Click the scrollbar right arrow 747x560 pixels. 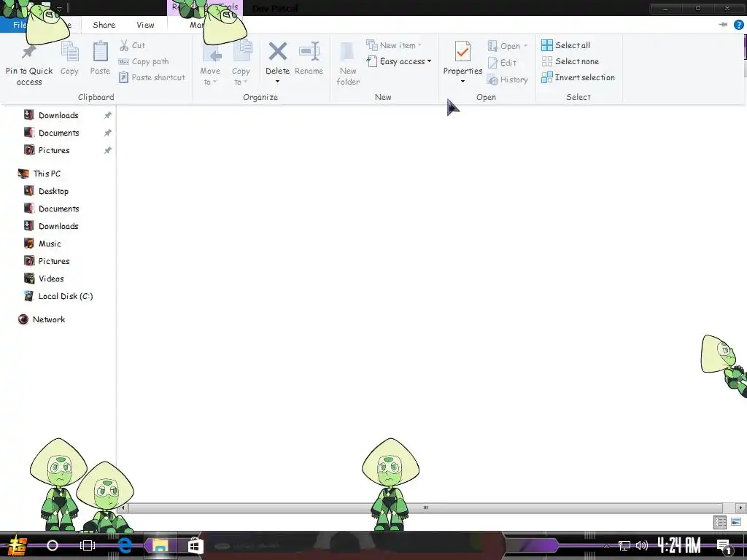(741, 507)
